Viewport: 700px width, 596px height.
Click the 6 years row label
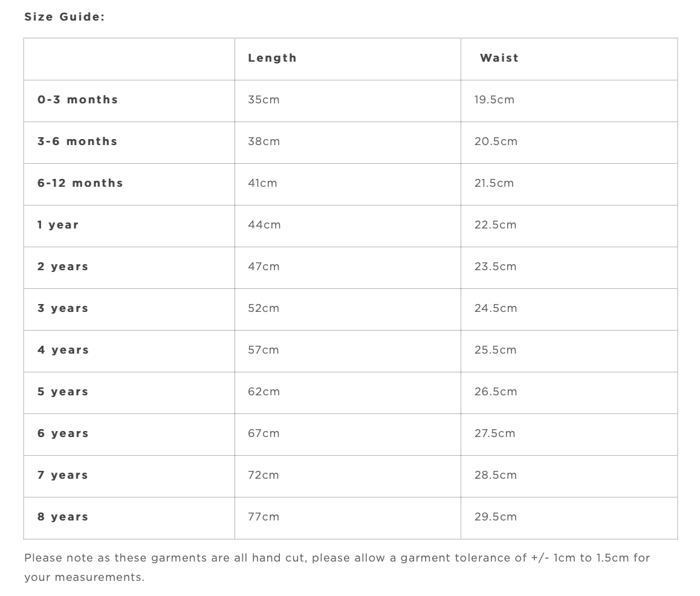(63, 433)
